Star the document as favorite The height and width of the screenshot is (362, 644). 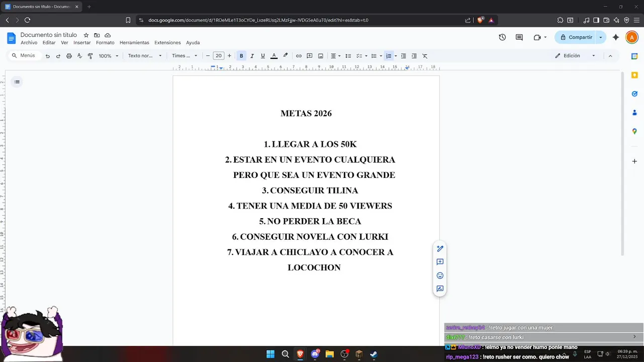tap(86, 35)
